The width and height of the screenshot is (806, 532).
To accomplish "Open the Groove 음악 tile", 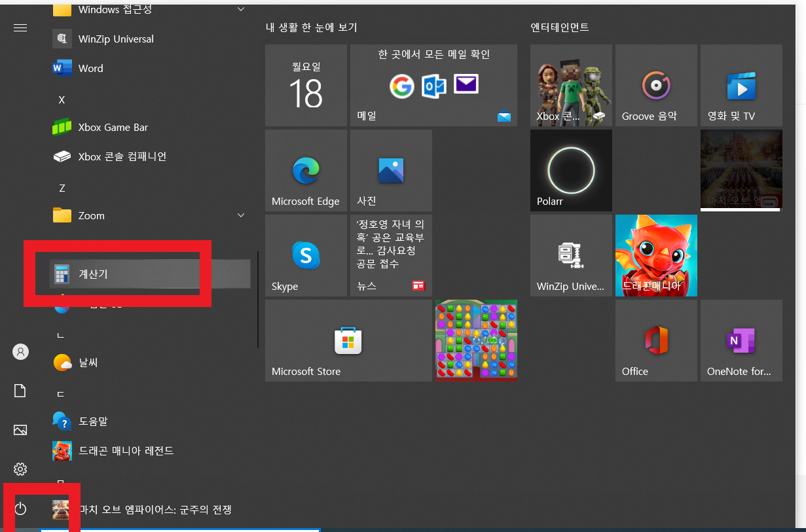I will click(x=656, y=85).
